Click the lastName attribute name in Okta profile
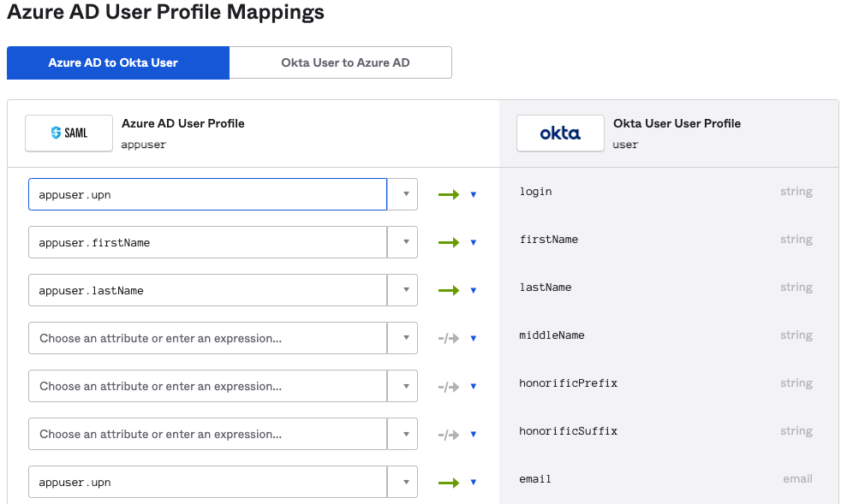The height and width of the screenshot is (504, 847). (x=545, y=288)
